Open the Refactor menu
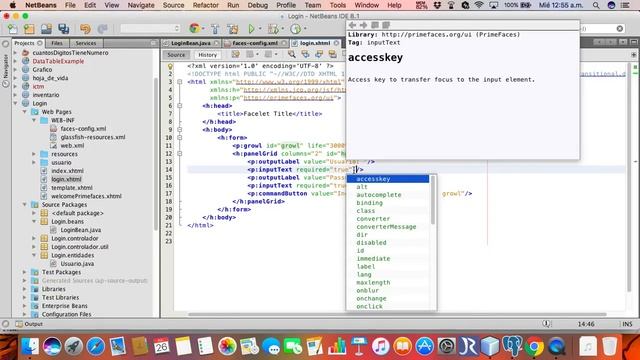The width and height of the screenshot is (640, 360). tap(205, 5)
